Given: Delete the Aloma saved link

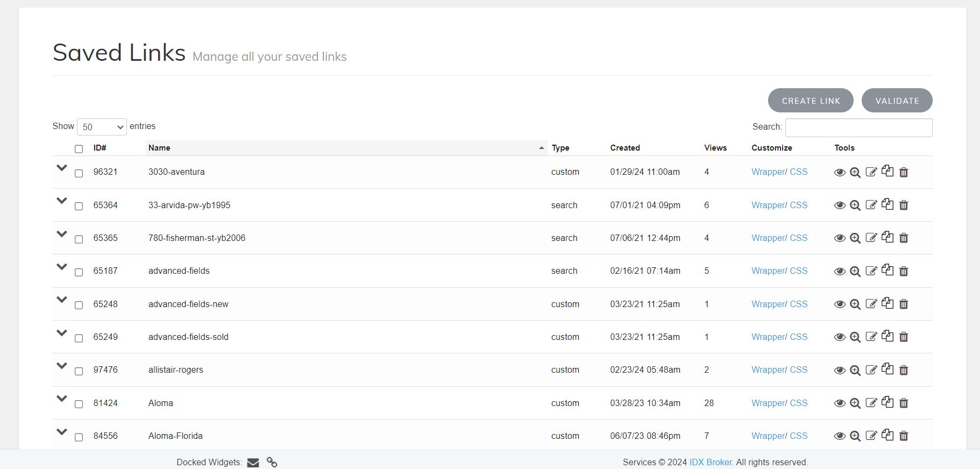Looking at the screenshot, I should click(904, 403).
